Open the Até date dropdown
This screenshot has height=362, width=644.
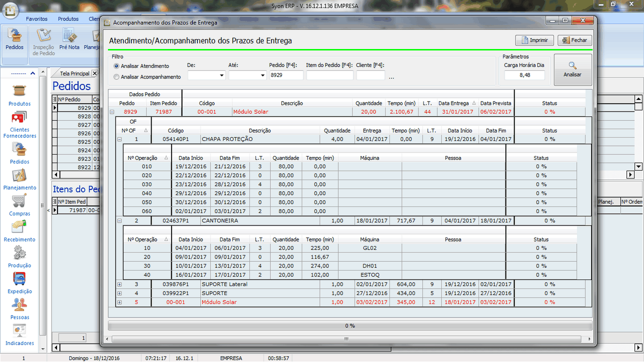(262, 75)
